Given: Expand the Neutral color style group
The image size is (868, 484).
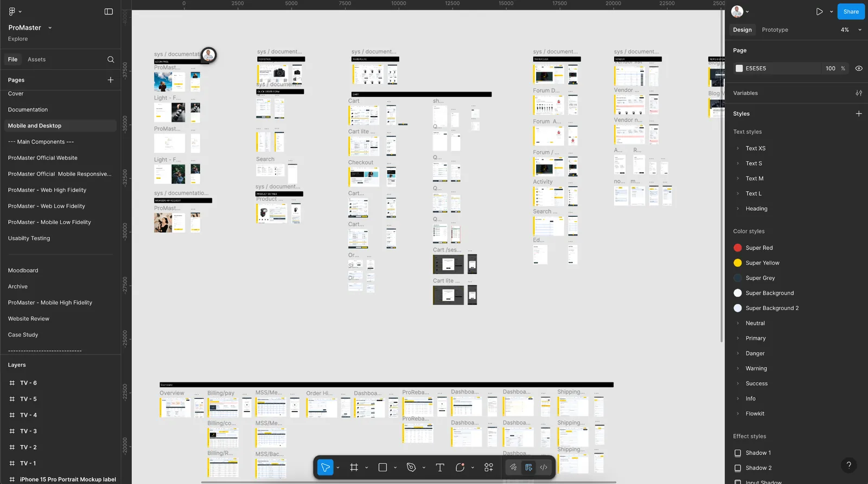Looking at the screenshot, I should tap(738, 323).
